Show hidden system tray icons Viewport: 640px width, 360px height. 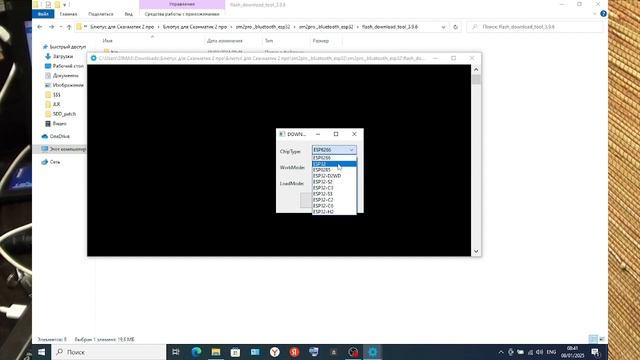[x=501, y=352]
